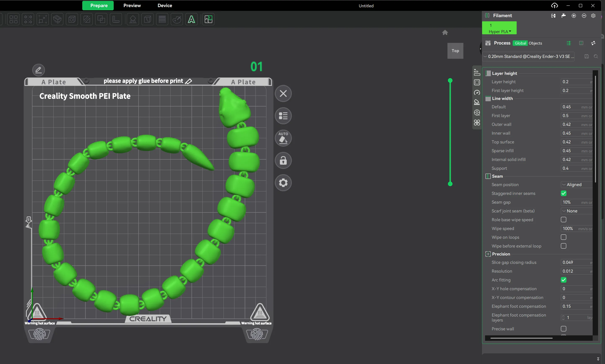Open the painting/color tool in the toolbar
605x364 pixels.
point(177,19)
